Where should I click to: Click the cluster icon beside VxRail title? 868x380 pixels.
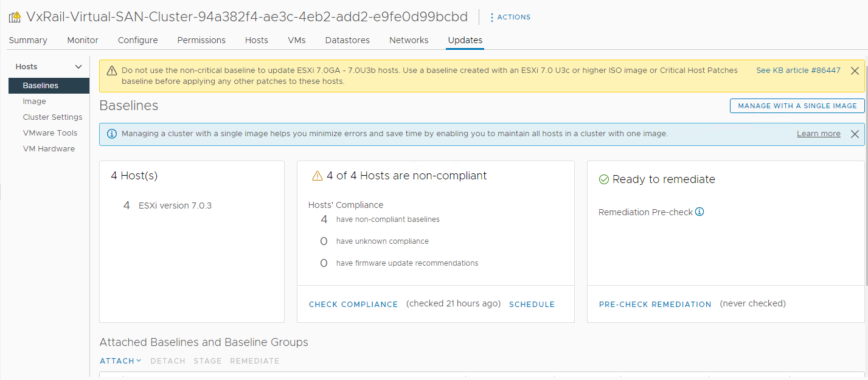point(15,17)
